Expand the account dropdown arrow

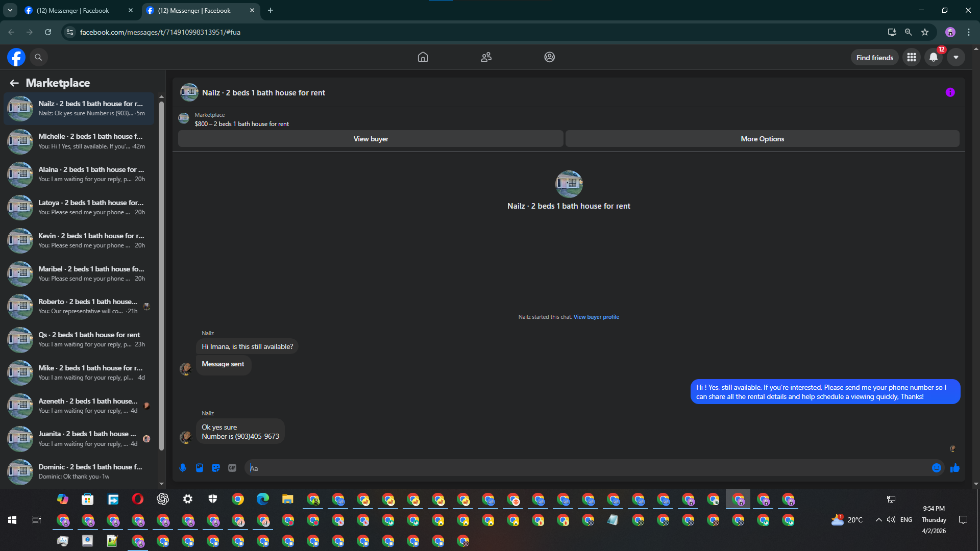point(956,57)
